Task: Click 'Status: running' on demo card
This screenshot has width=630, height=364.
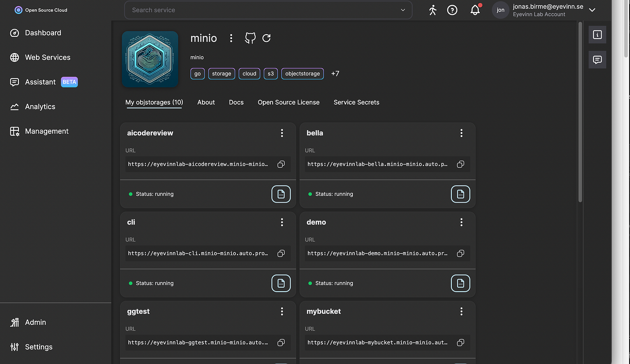Action: click(334, 283)
